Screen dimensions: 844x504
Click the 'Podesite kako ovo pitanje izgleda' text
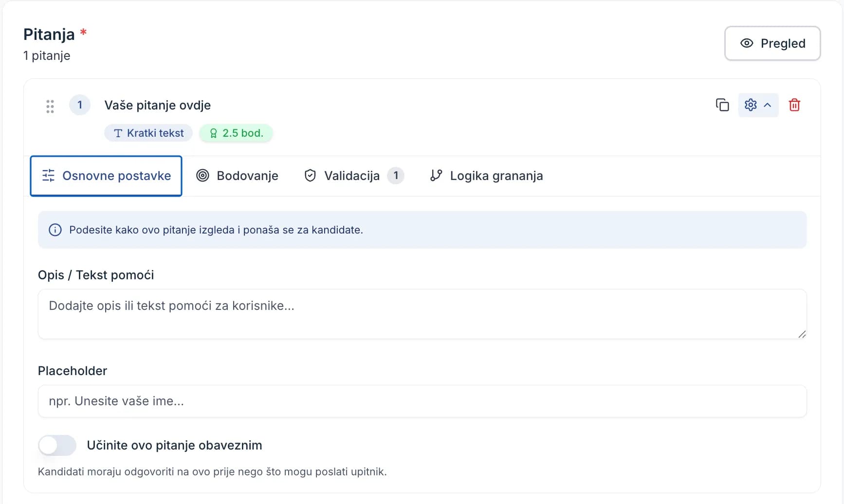coord(216,230)
